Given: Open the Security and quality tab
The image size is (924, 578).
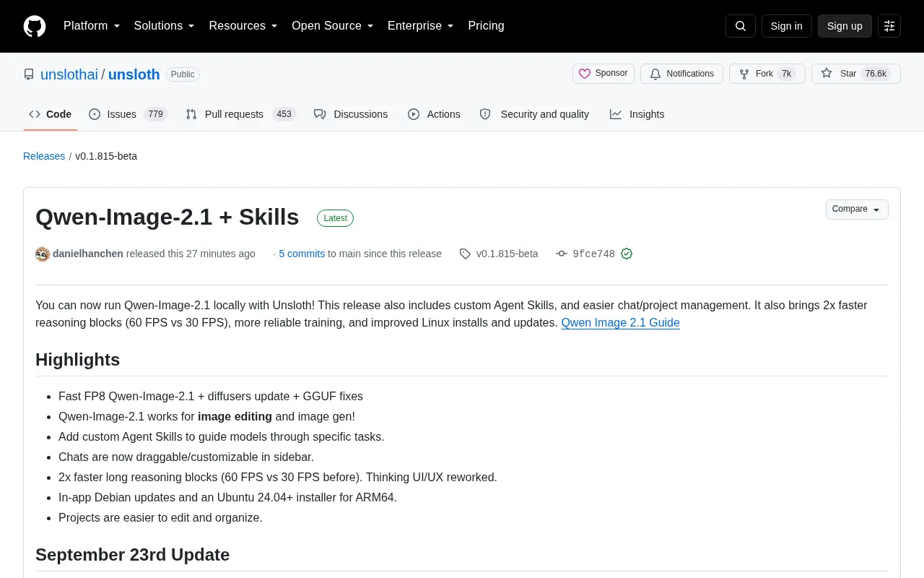Looking at the screenshot, I should coord(534,114).
